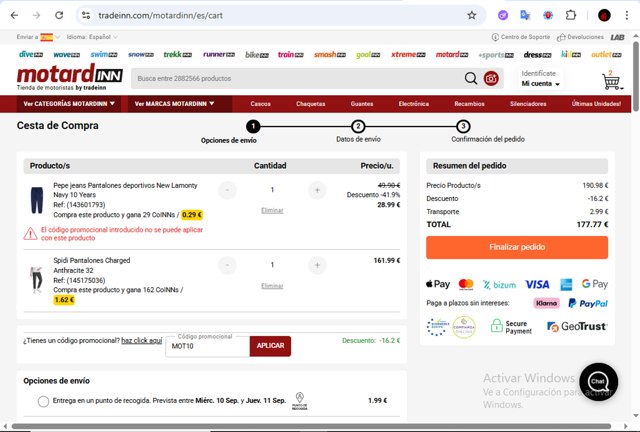Image resolution: width=640 pixels, height=432 pixels.
Task: Open the Guantes category
Action: (362, 104)
